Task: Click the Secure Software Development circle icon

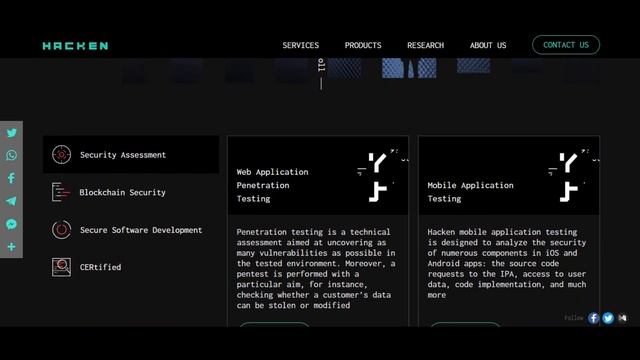Action: tap(61, 230)
